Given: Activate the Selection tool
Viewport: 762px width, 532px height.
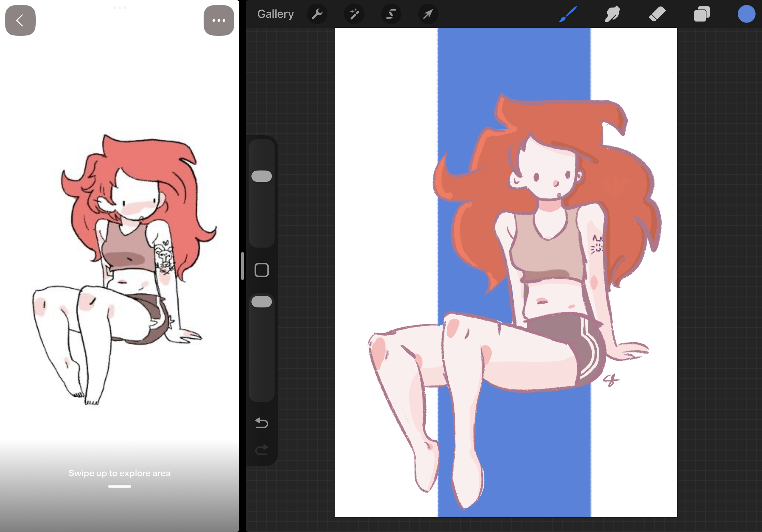Looking at the screenshot, I should [391, 14].
